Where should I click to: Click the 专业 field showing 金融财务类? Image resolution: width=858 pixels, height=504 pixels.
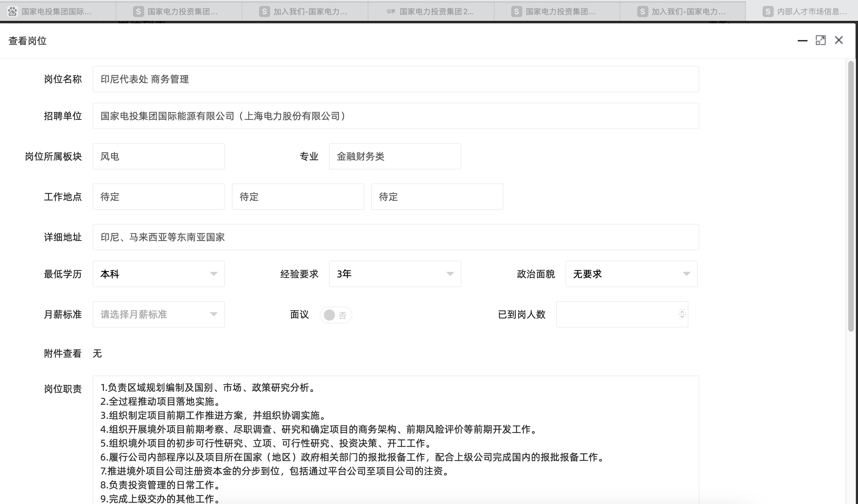click(395, 156)
